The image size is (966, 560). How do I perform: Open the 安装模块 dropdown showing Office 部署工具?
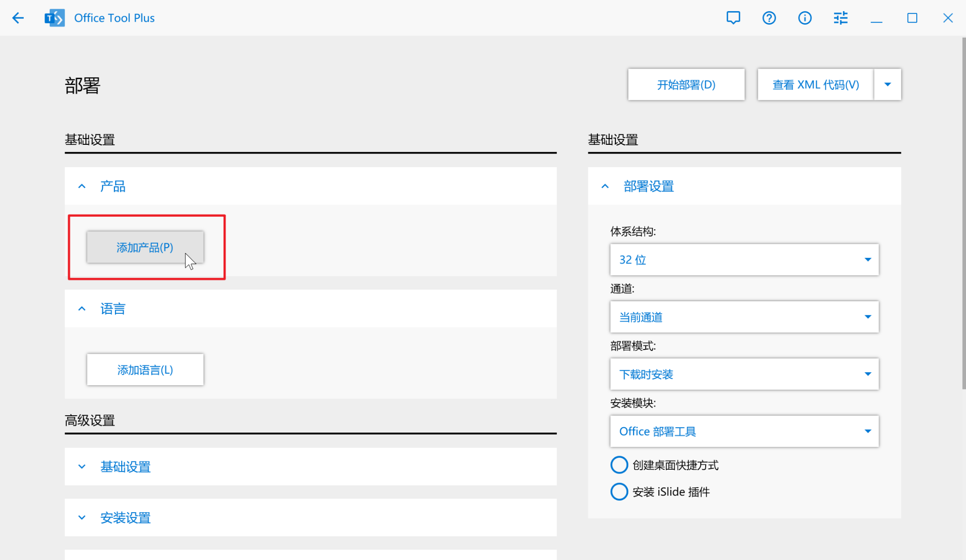[744, 431]
